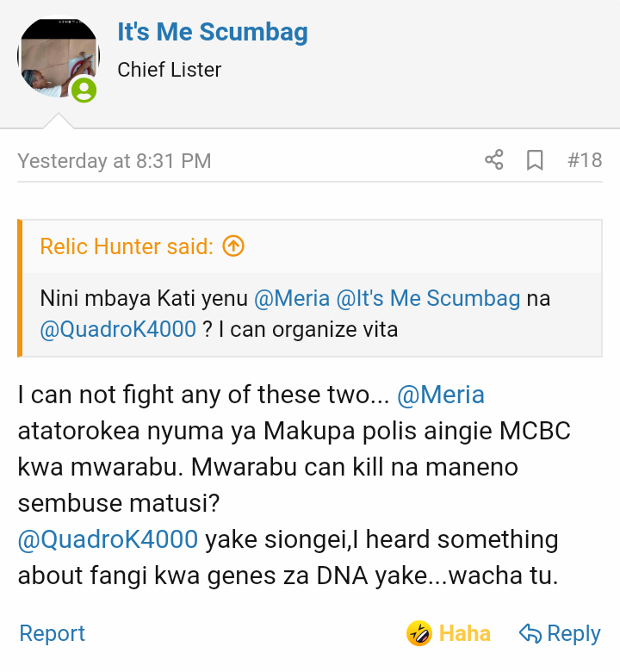Click @QuadroK4000 mention in the post body

pyautogui.click(x=108, y=539)
